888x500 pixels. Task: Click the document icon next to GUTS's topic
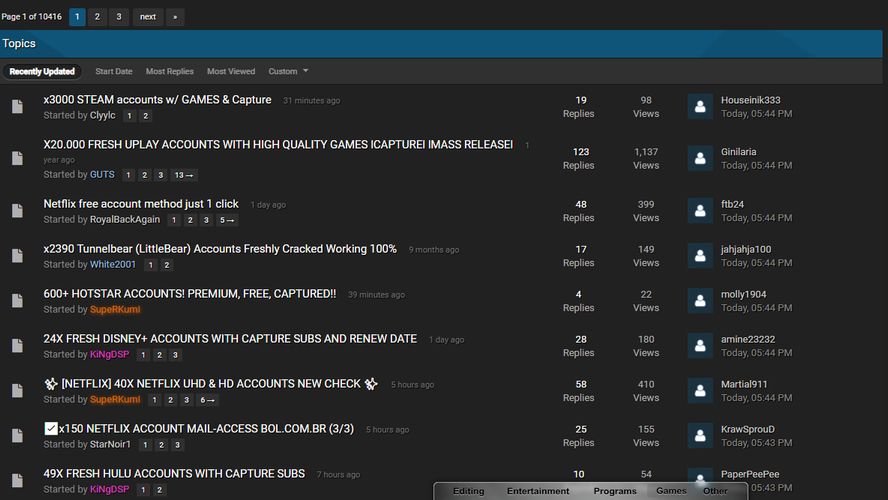[x=17, y=159]
